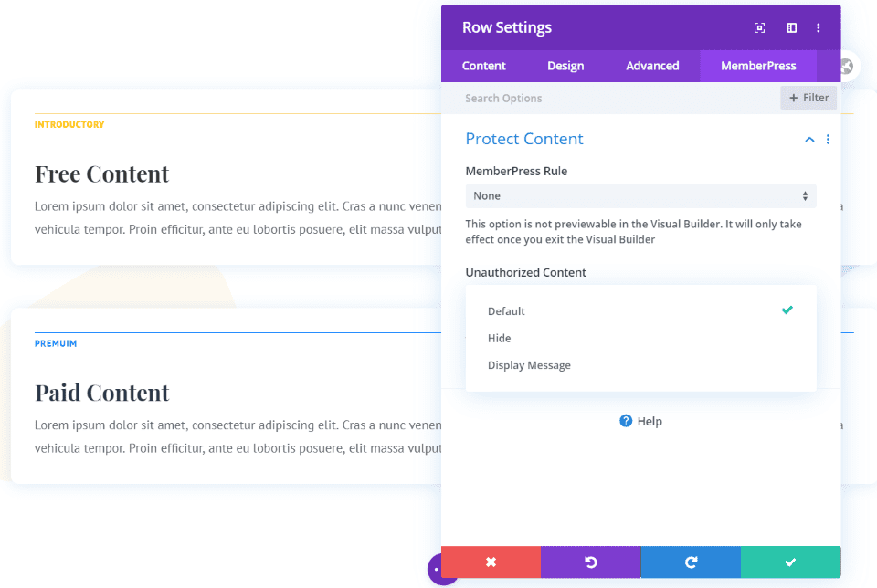Click the globe icon at the right edge
877x588 pixels.
848,66
